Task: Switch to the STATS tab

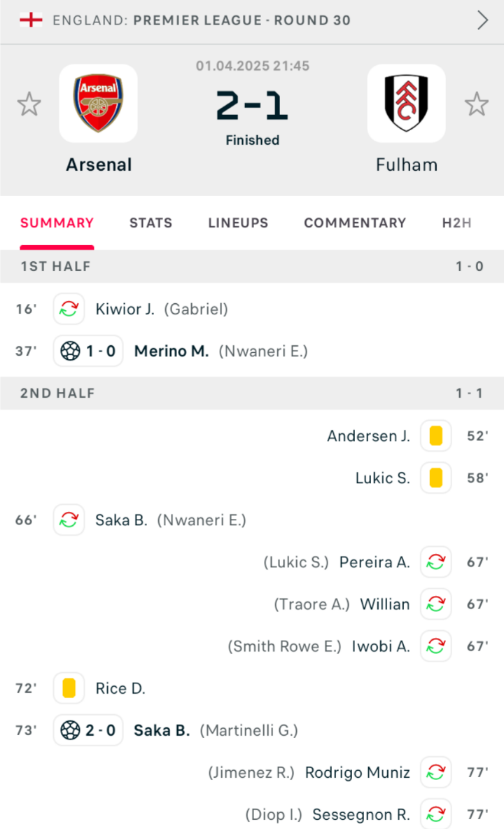Action: (151, 223)
